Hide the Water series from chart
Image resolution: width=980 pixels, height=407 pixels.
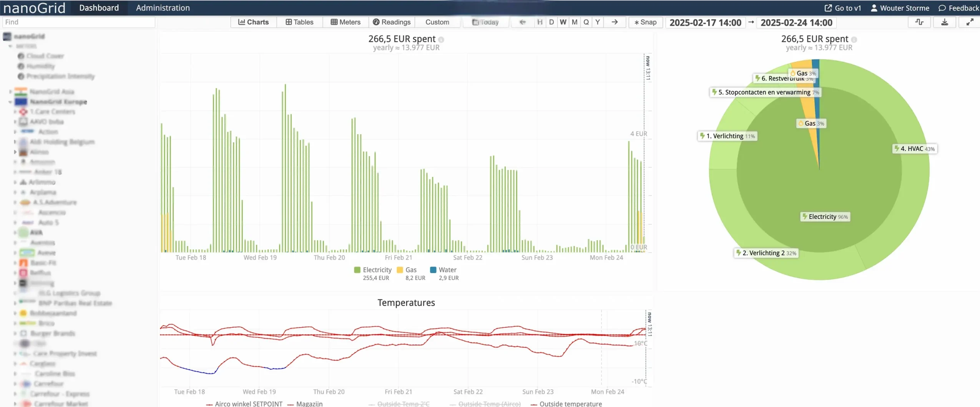pyautogui.click(x=443, y=270)
